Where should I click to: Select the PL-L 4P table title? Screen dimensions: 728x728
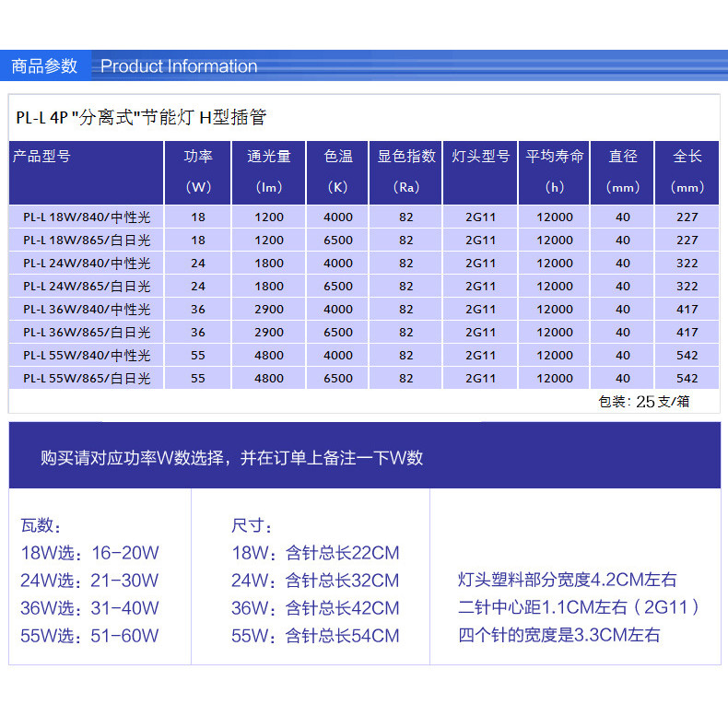pyautogui.click(x=141, y=117)
